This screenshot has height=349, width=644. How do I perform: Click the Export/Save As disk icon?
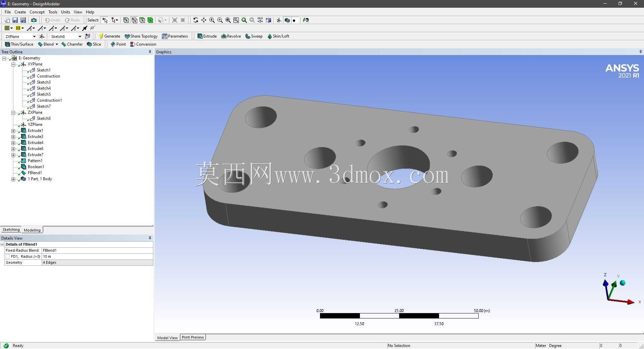click(23, 20)
